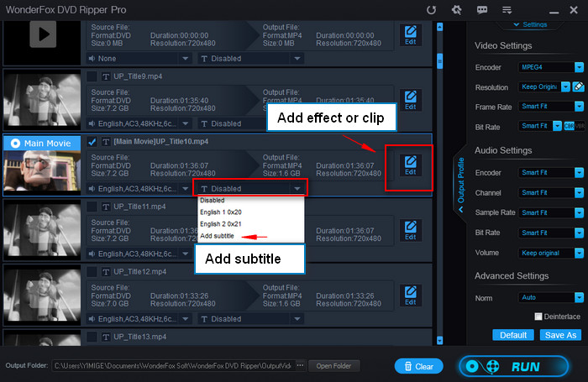The image size is (588, 382).
Task: Click the scroll down arrow of title list
Action: tap(440, 340)
